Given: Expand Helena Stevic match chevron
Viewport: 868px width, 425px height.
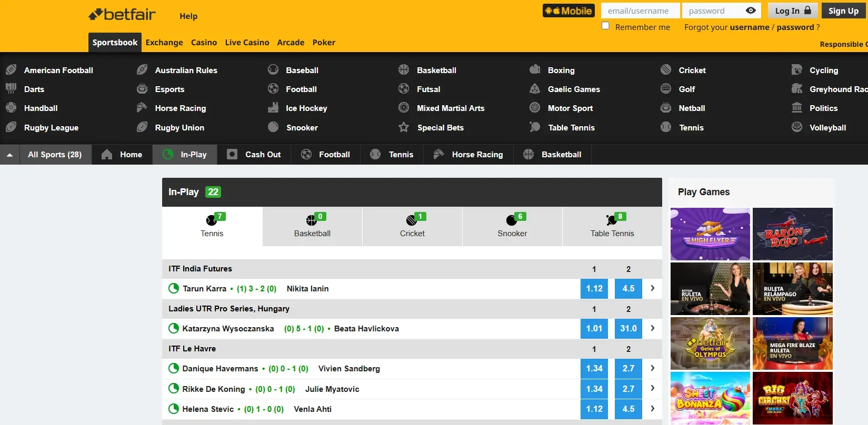Looking at the screenshot, I should [653, 408].
